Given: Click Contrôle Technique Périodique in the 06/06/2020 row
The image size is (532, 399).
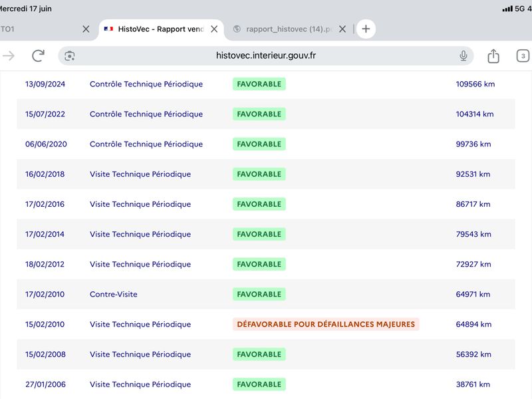Looking at the screenshot, I should pos(146,144).
